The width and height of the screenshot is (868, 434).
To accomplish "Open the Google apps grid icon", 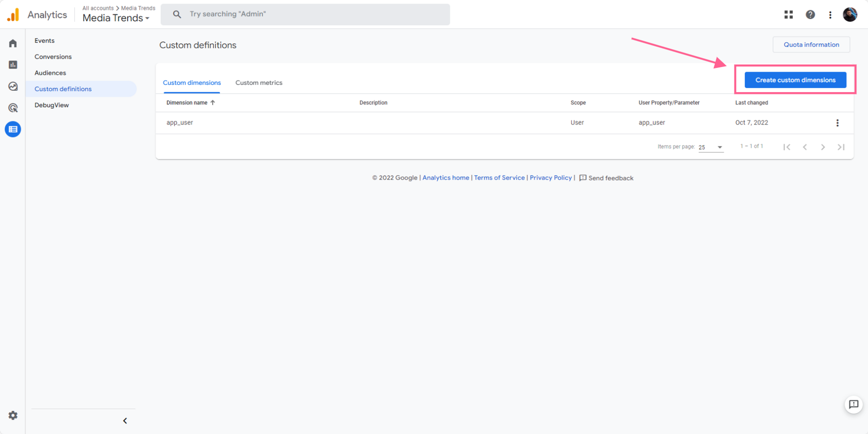I will (789, 15).
